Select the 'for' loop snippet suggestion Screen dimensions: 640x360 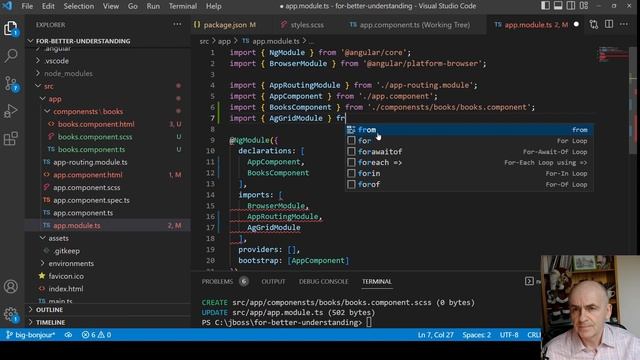click(469, 141)
